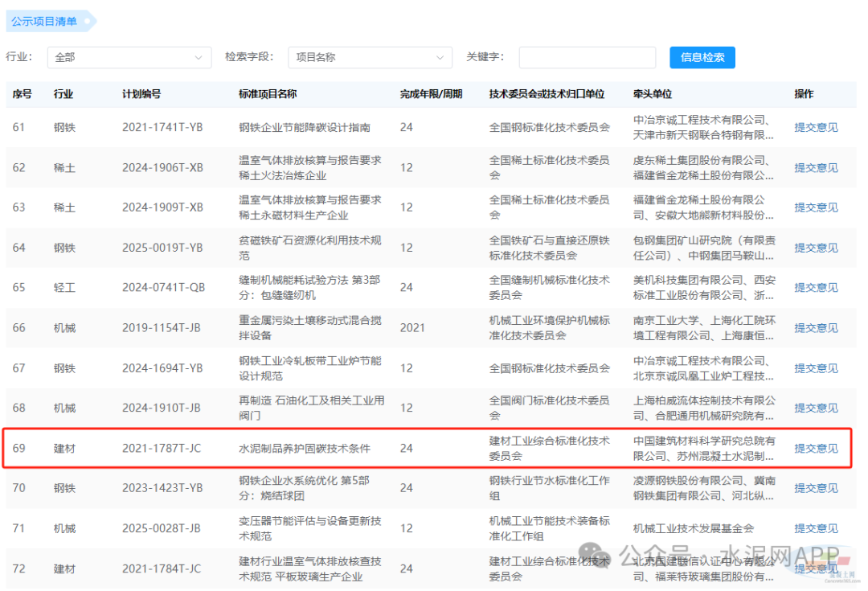Image resolution: width=868 pixels, height=591 pixels.
Task: Click 提交意见 for highlighted row 69
Action: [816, 448]
